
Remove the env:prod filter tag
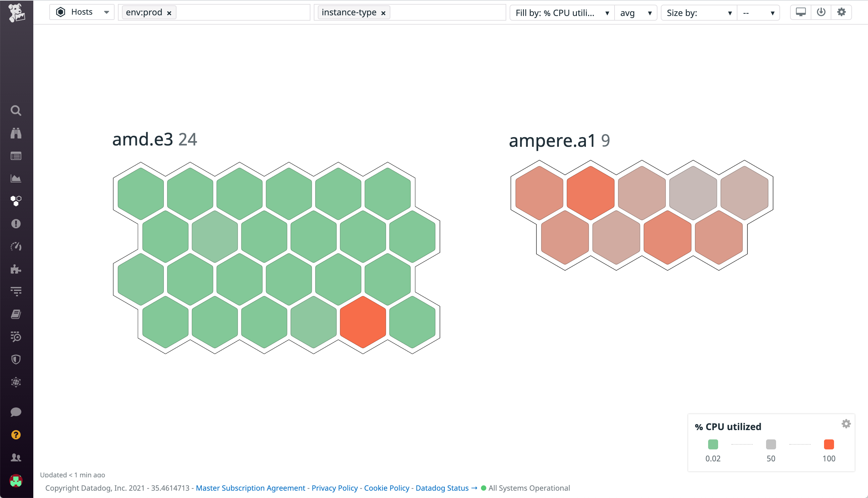(169, 13)
